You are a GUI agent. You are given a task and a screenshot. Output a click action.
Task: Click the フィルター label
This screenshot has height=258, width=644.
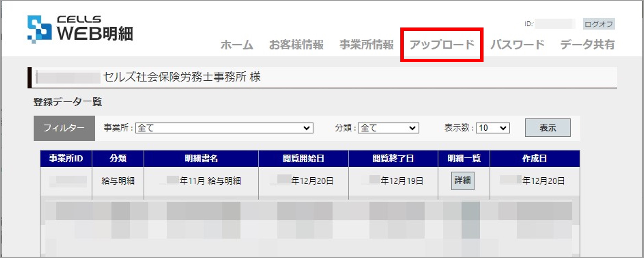click(64, 128)
